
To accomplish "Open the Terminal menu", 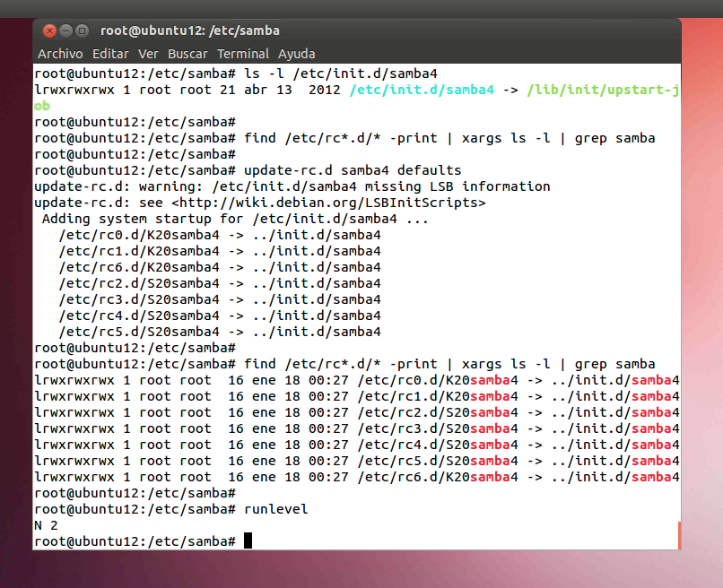I will [243, 54].
